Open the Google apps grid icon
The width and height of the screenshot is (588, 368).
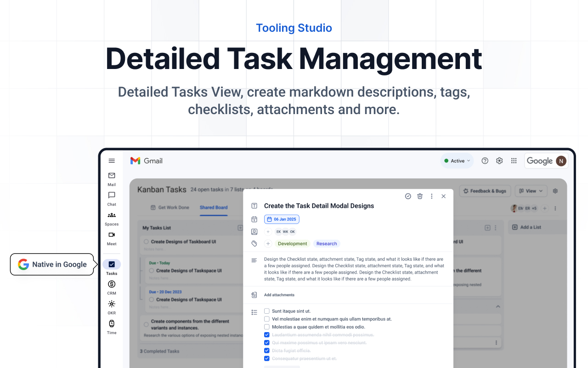pos(514,161)
